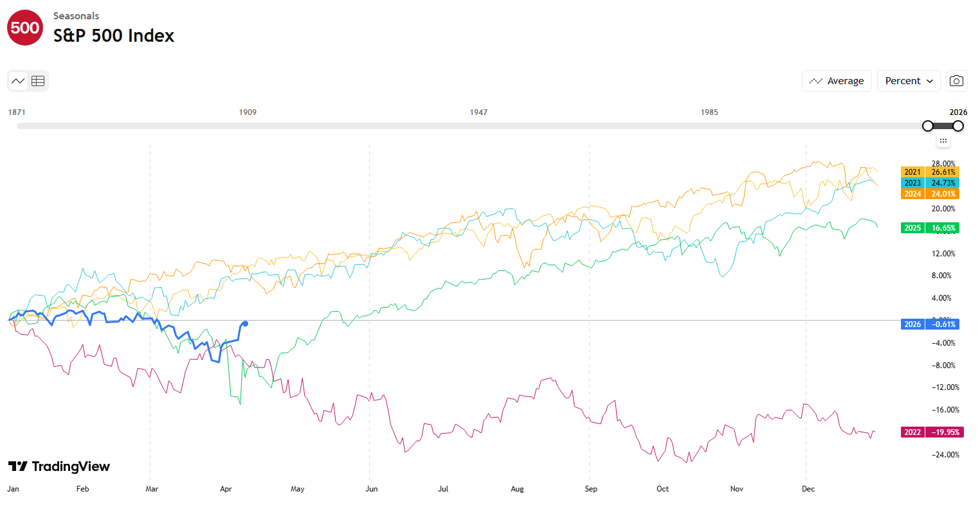Toggle the Average line overlay
Screen dimensions: 980x505
pyautogui.click(x=837, y=81)
